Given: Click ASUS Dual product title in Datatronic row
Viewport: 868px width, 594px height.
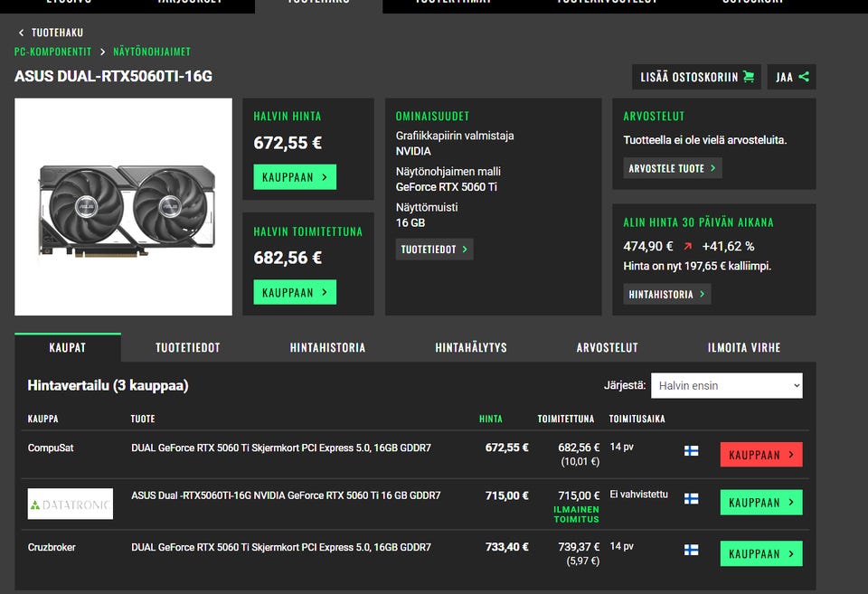Looking at the screenshot, I should (x=286, y=495).
